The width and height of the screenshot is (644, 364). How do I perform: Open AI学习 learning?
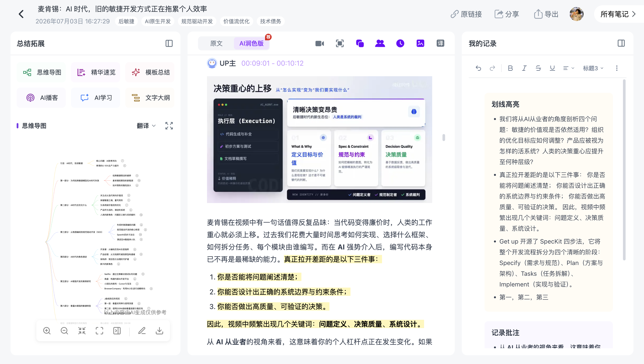[96, 98]
